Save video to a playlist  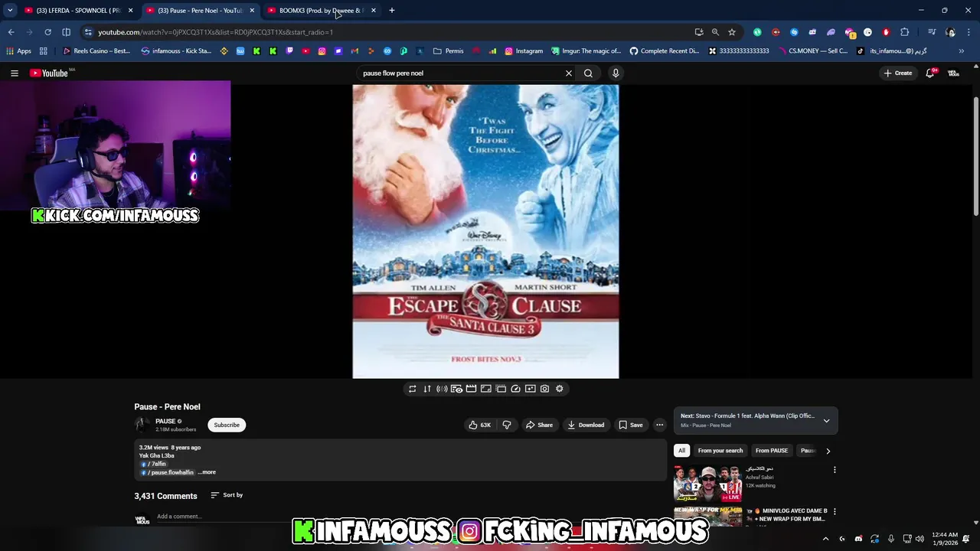tap(631, 425)
